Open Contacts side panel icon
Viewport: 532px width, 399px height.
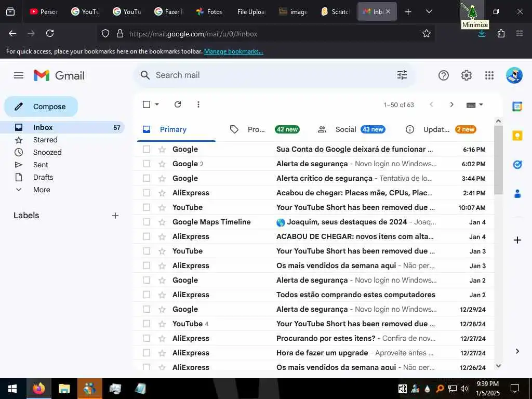point(517,194)
